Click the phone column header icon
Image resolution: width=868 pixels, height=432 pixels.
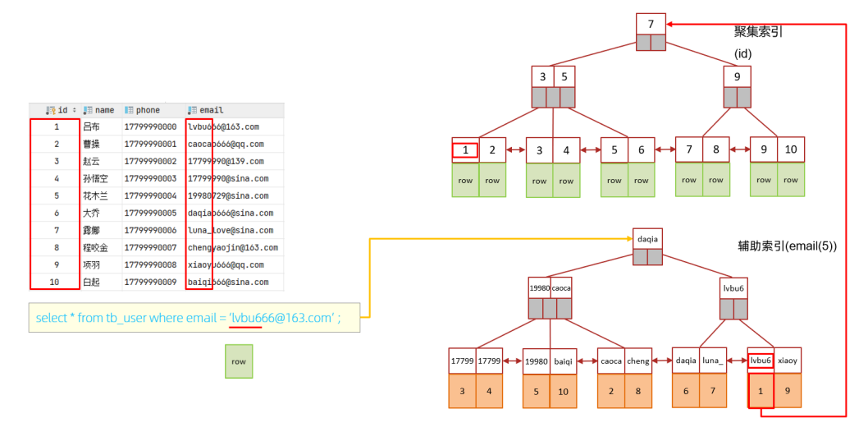129,110
